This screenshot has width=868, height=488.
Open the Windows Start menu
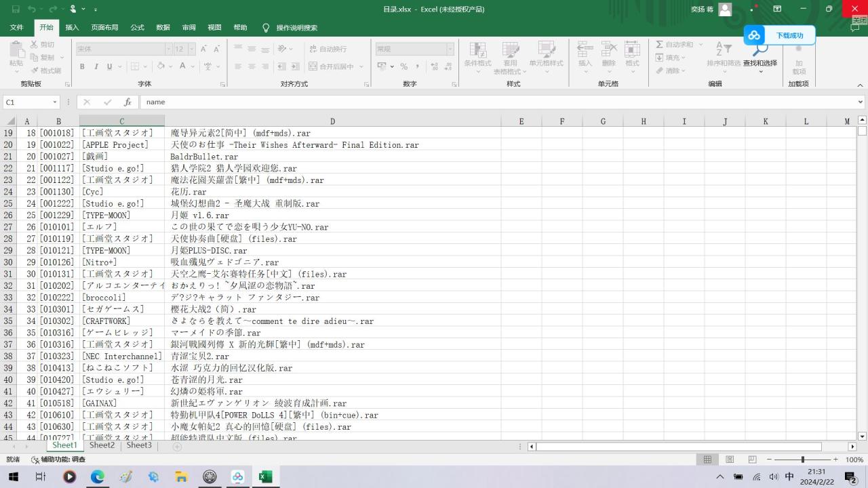[13, 476]
